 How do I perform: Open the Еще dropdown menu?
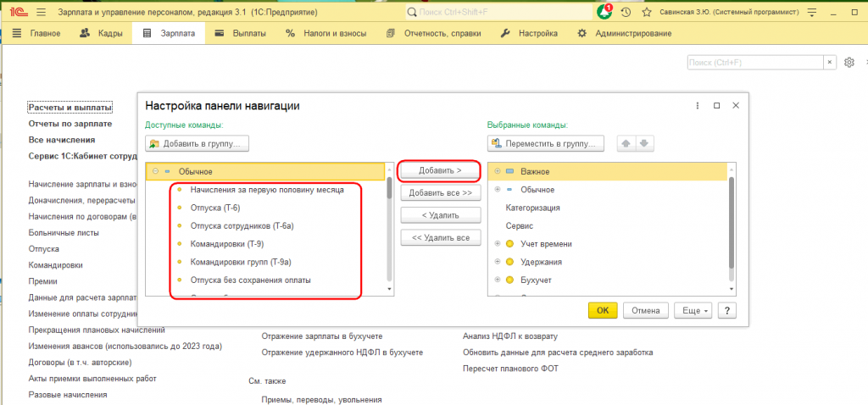[693, 310]
